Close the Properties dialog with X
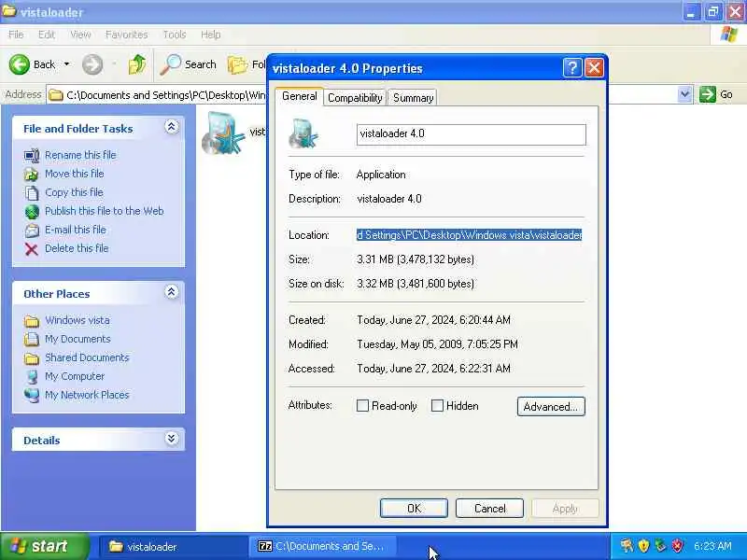The image size is (747, 560). pyautogui.click(x=594, y=68)
